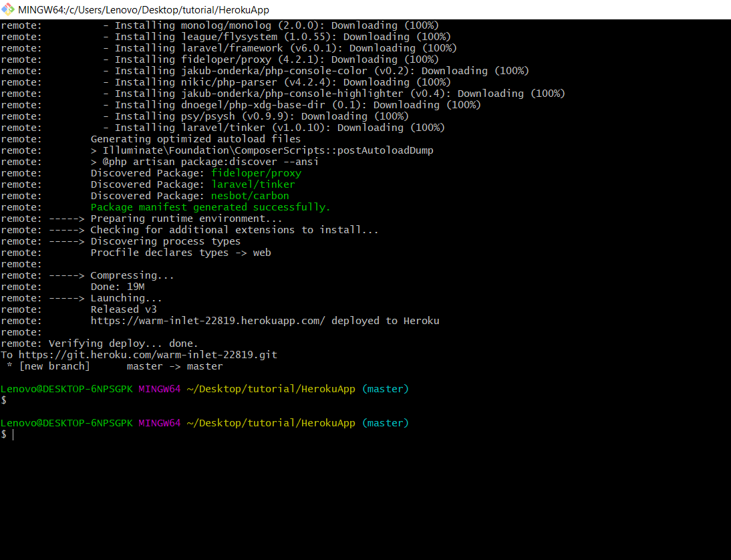Click the command prompt cursor on last line

point(13,434)
